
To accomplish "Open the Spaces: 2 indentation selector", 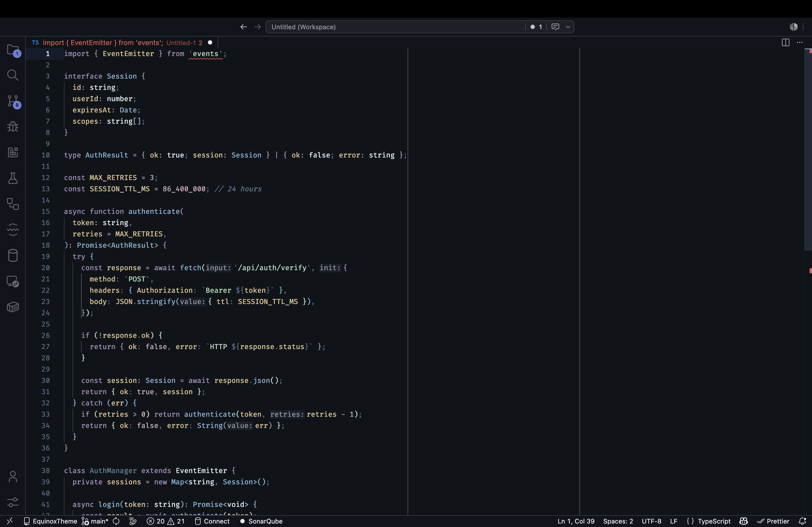I will pos(618,521).
